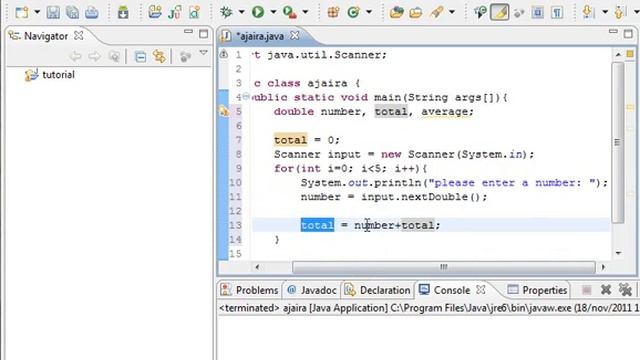Click the green download arrow toolbar icon
This screenshot has width=640, height=360.
click(x=123, y=12)
